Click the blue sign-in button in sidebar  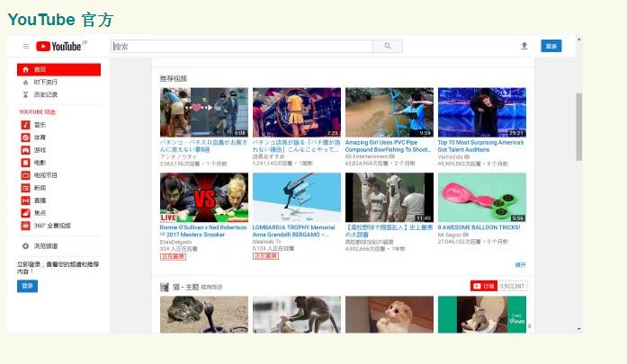tap(27, 286)
